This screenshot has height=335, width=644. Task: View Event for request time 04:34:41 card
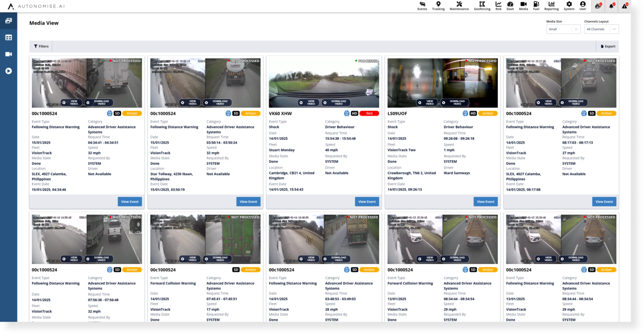130,202
